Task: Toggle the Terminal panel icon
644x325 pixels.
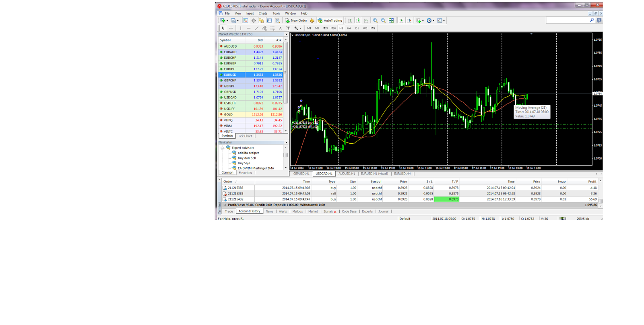Action: click(270, 21)
